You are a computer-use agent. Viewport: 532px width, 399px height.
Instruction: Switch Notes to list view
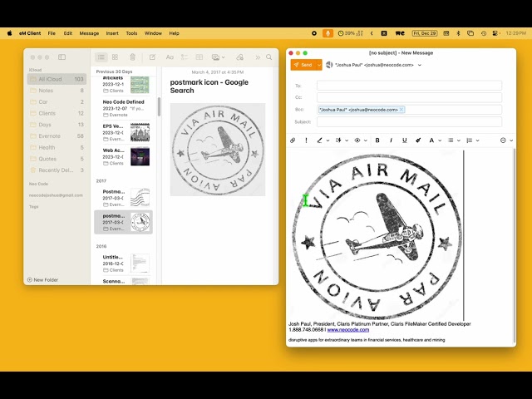tap(101, 57)
